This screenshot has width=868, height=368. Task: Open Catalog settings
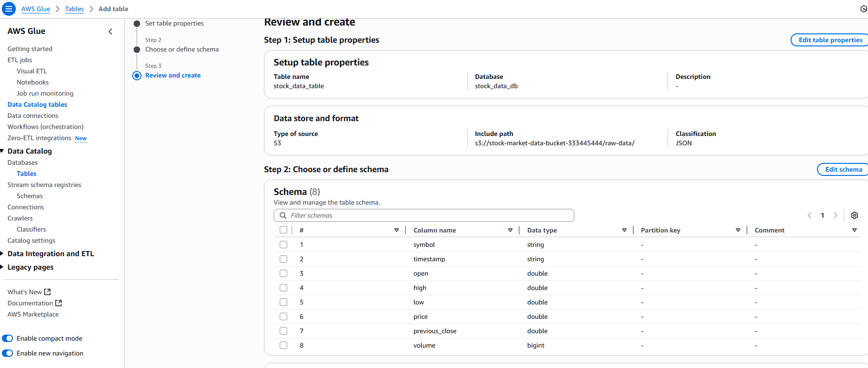pos(31,240)
